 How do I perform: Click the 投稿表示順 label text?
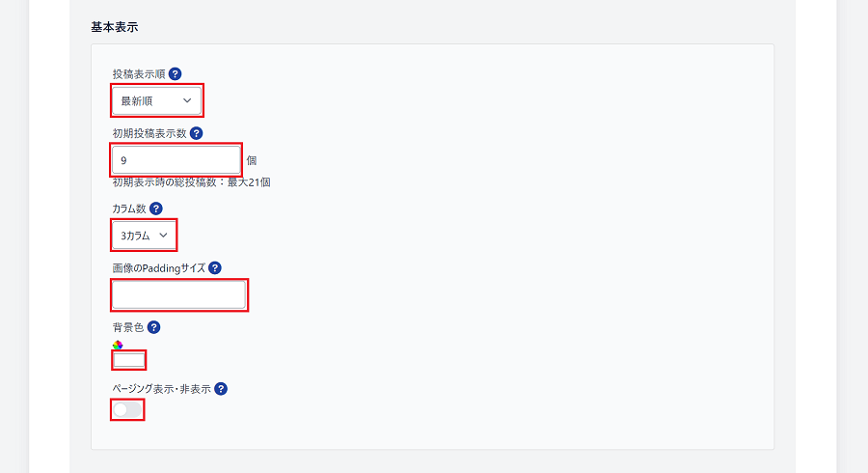(139, 74)
